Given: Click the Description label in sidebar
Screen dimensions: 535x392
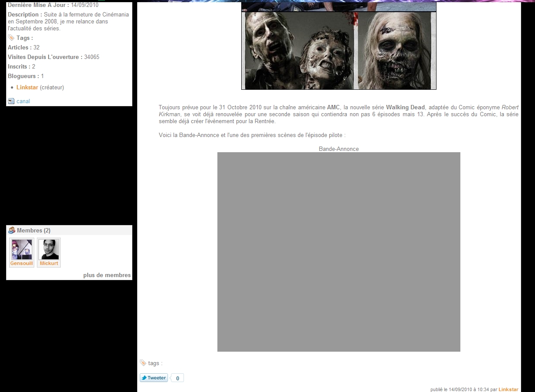Looking at the screenshot, I should (25, 14).
